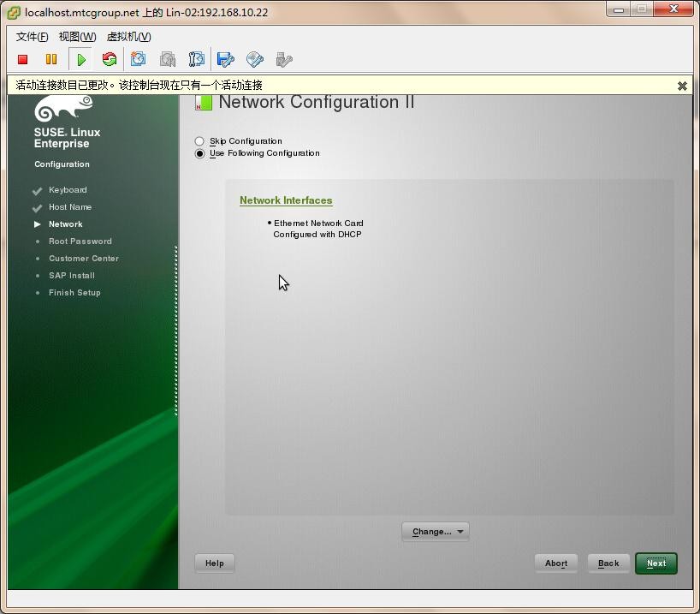Click the vSphere console title bar icon
The width and height of the screenshot is (700, 614).
pyautogui.click(x=14, y=13)
